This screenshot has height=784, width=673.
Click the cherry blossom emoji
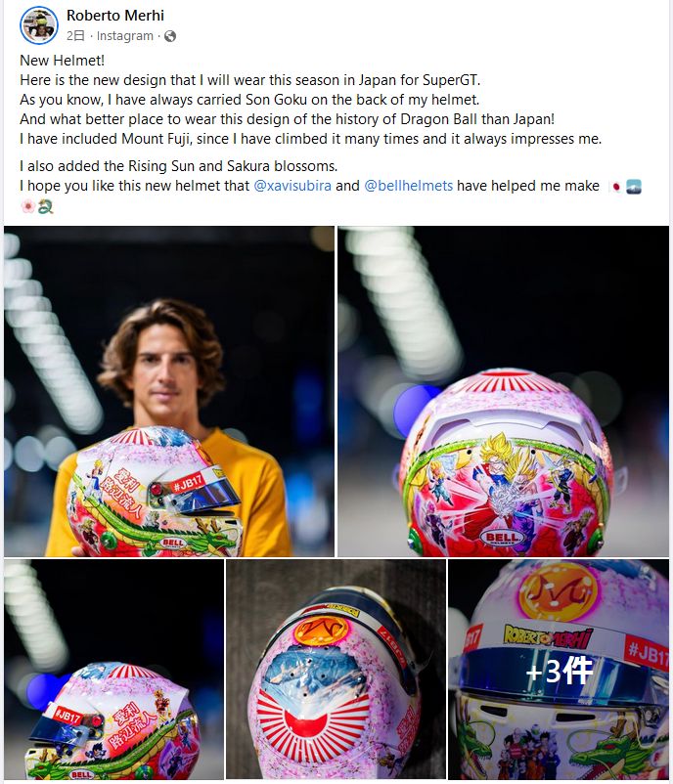point(27,206)
